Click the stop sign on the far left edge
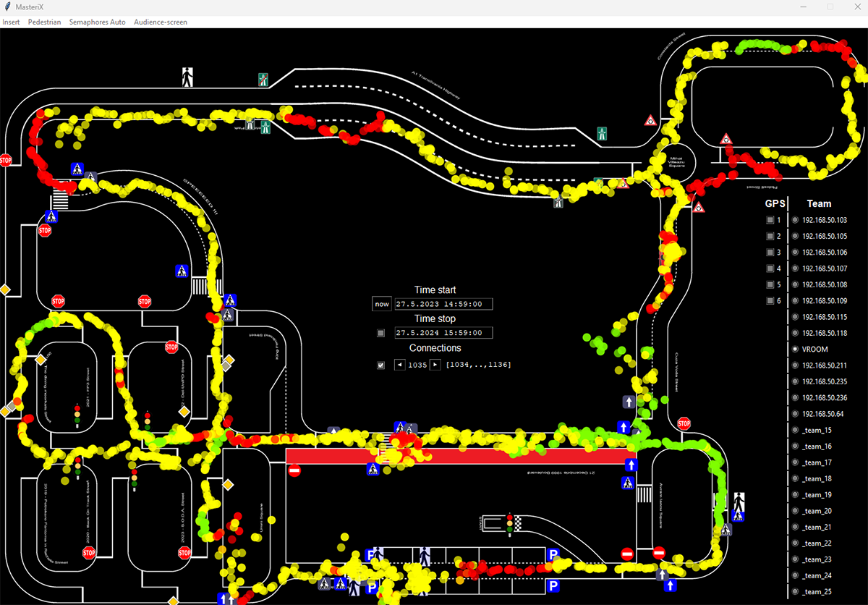This screenshot has width=868, height=605. (x=6, y=160)
